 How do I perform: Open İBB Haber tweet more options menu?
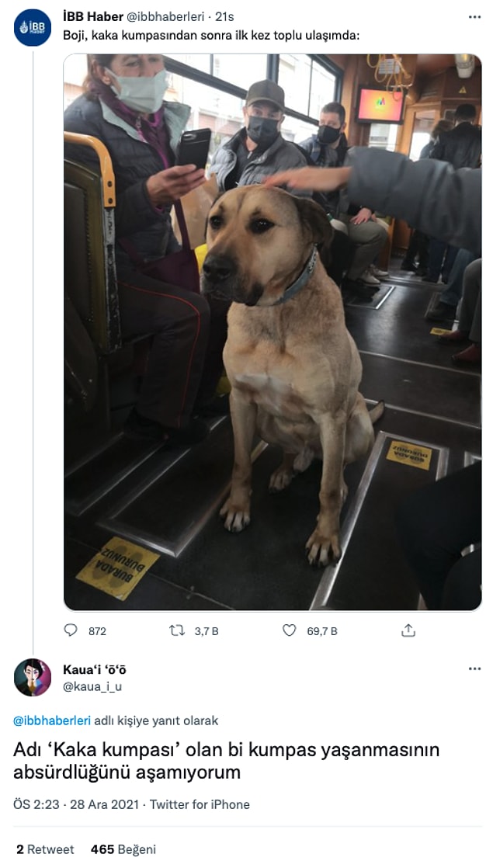click(474, 16)
